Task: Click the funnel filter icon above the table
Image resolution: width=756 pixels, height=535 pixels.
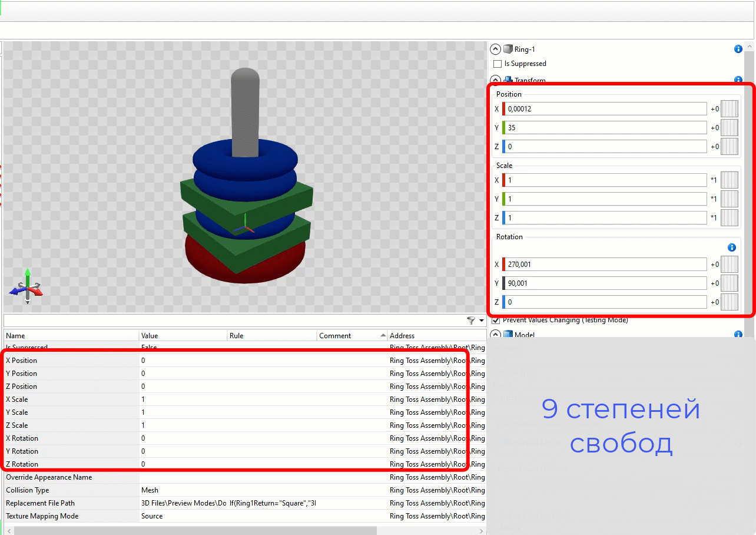Action: click(471, 320)
